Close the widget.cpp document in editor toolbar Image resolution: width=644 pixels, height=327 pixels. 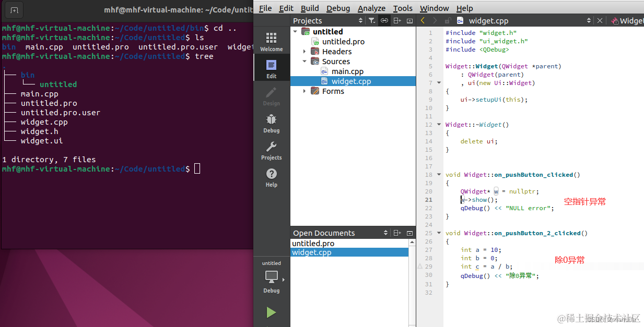click(600, 20)
